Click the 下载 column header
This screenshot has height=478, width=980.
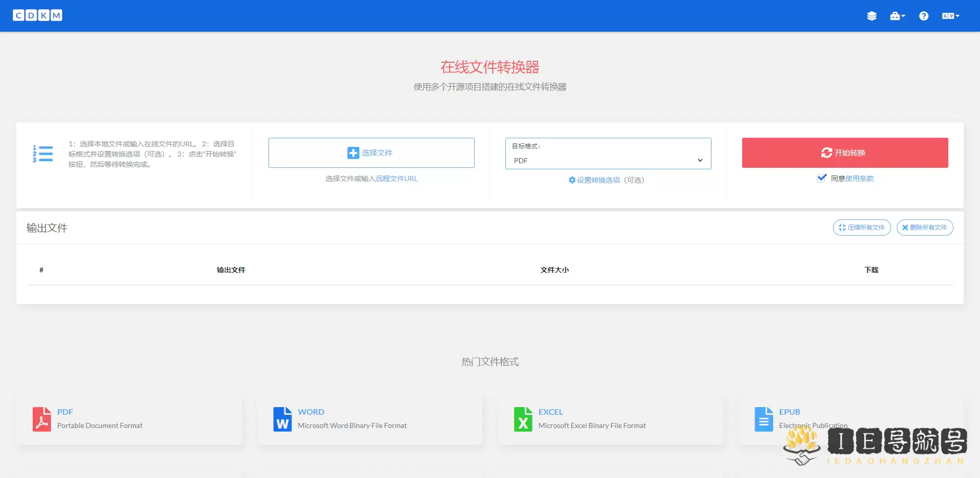pyautogui.click(x=871, y=270)
